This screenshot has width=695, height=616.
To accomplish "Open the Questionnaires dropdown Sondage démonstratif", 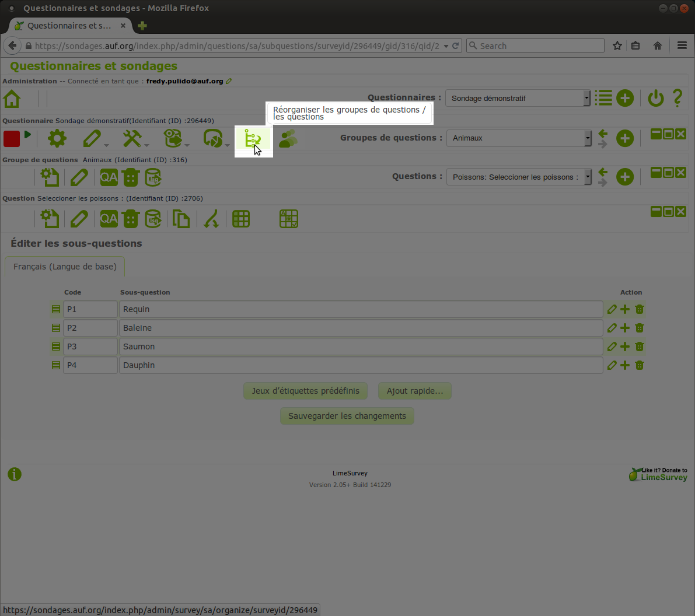I will point(518,98).
